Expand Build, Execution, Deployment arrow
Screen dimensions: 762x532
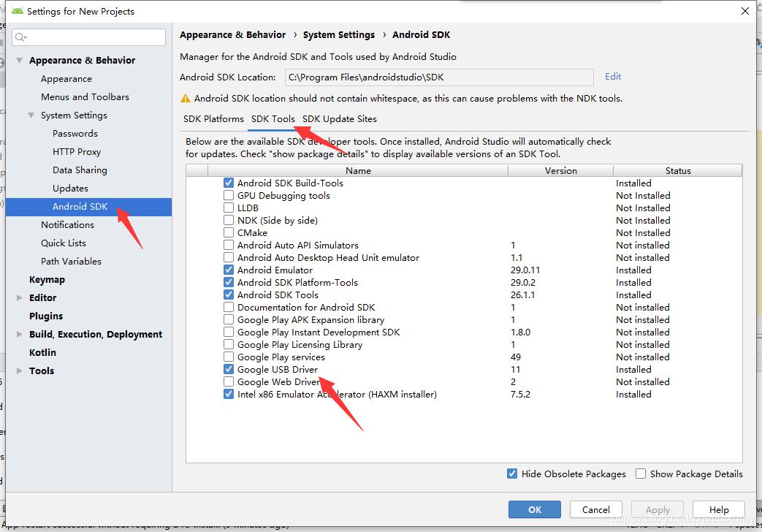[20, 334]
